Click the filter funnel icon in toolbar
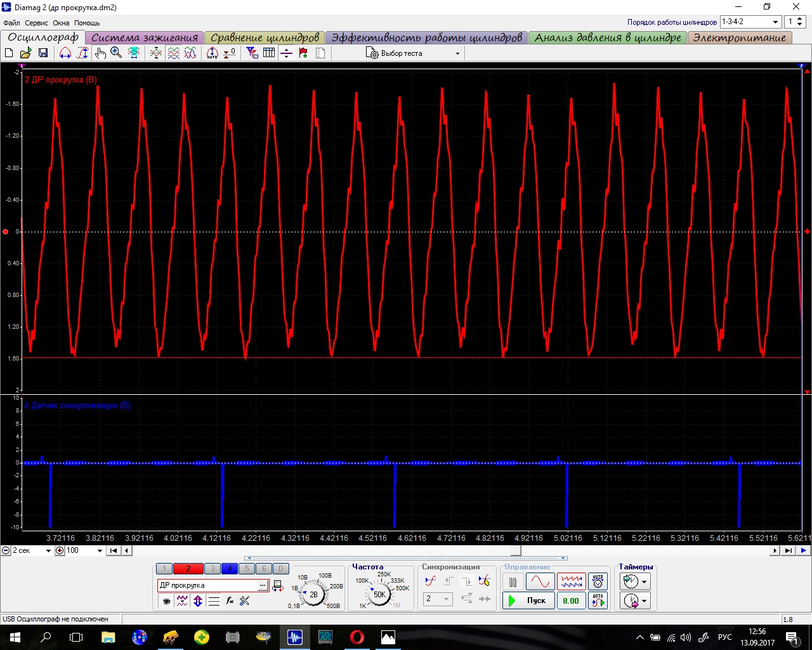This screenshot has height=650, width=812. pyautogui.click(x=252, y=53)
